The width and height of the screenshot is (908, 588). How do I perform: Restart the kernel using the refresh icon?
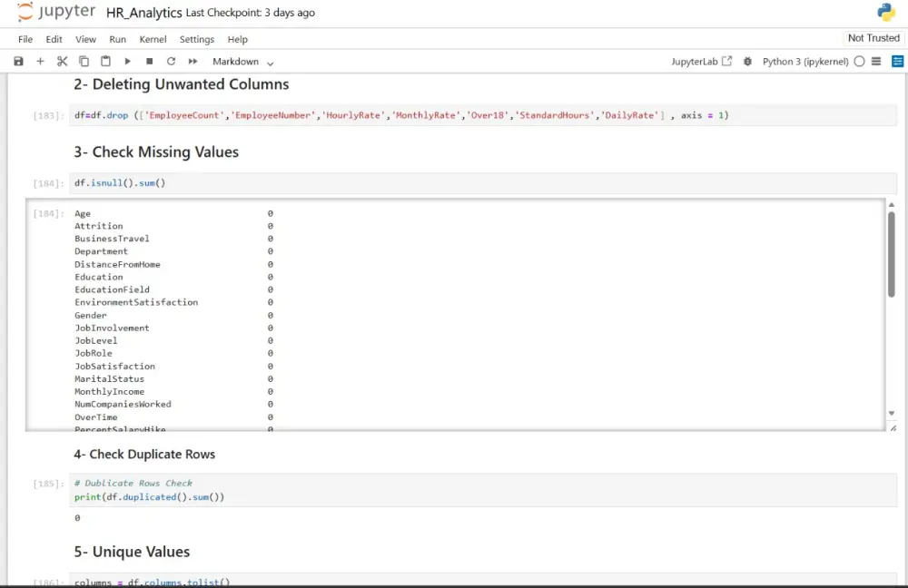pyautogui.click(x=170, y=61)
